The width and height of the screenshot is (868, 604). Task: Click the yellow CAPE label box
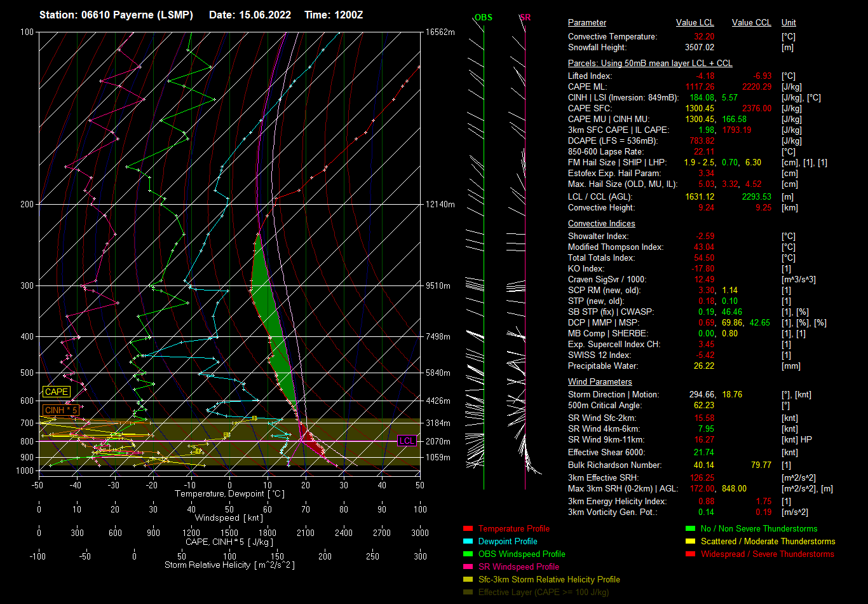point(56,392)
